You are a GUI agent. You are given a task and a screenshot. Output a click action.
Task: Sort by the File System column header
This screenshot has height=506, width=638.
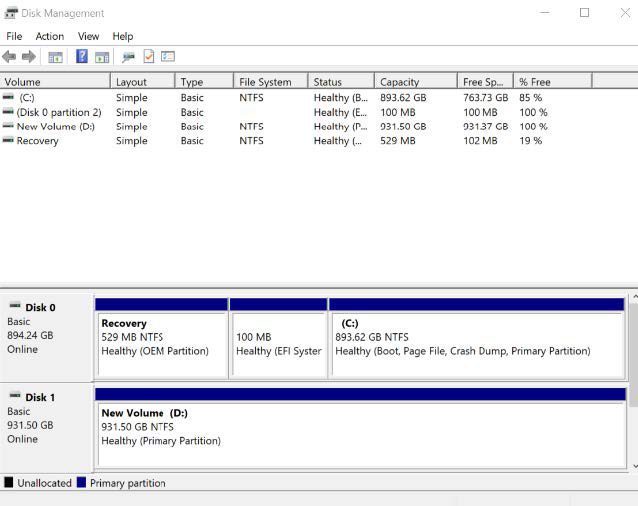tap(271, 82)
